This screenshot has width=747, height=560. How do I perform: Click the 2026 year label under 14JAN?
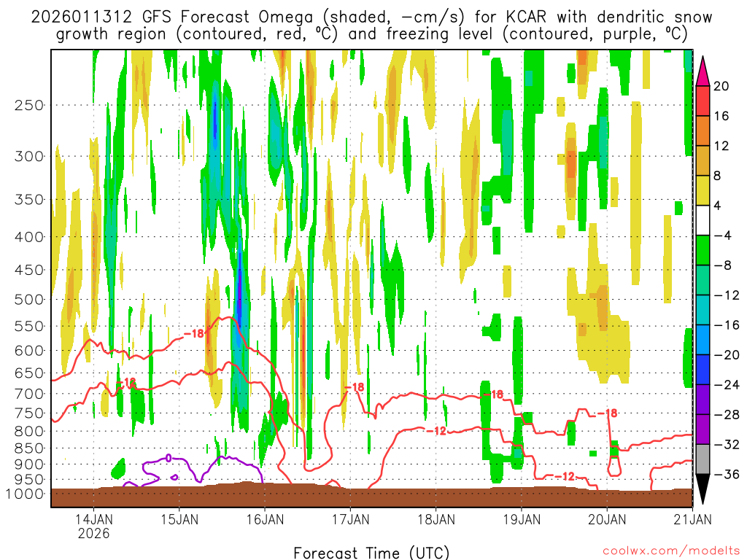coord(94,533)
